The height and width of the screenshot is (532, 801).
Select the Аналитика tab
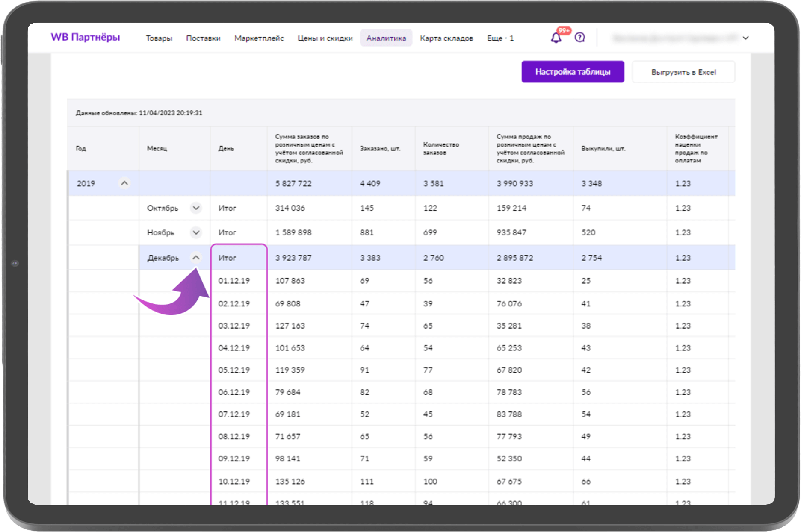386,38
